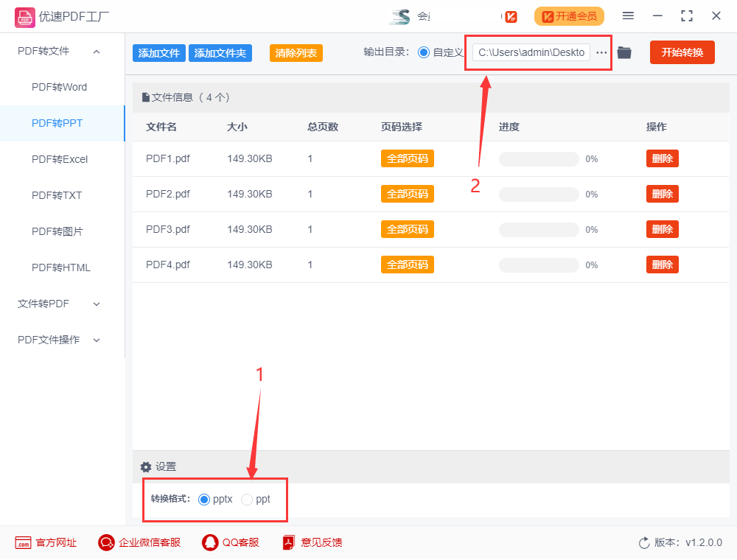Click 全部页码 for PDF1.pdf
The height and width of the screenshot is (560, 737).
[408, 159]
